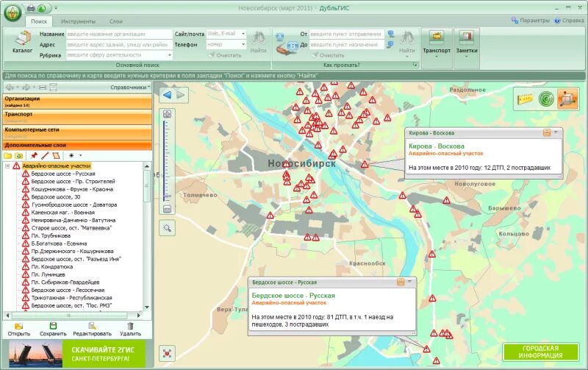Image resolution: width=588 pixels, height=370 pixels.
Task: Go to previous map view with blue arrow
Action: pos(168,95)
